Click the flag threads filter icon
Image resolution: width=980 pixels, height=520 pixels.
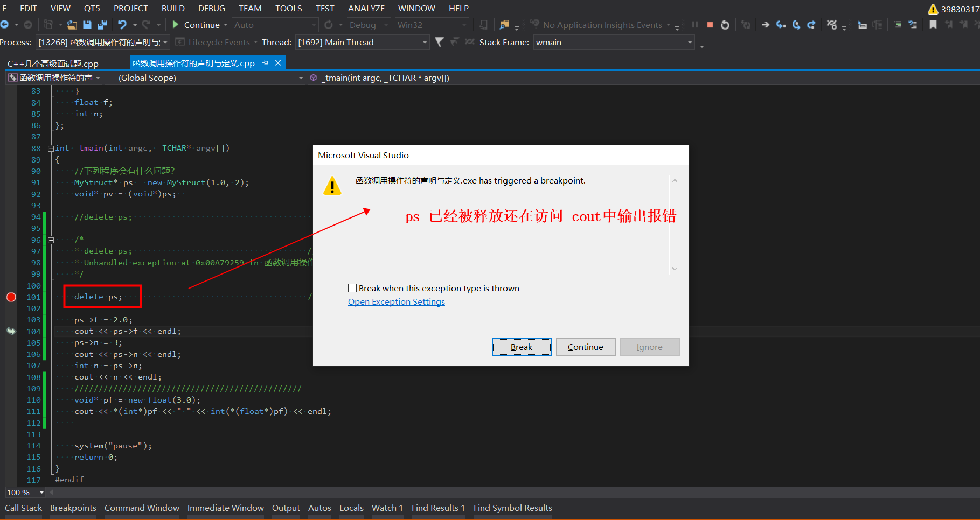click(440, 42)
